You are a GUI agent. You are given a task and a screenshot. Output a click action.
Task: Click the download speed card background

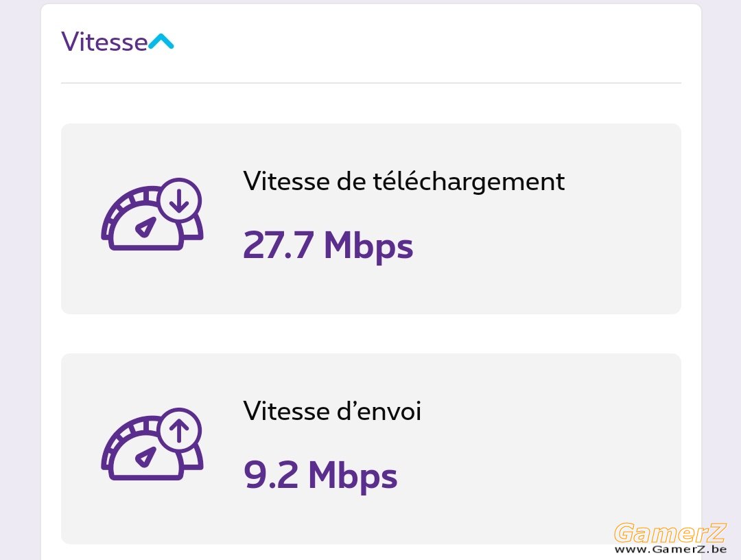371,219
